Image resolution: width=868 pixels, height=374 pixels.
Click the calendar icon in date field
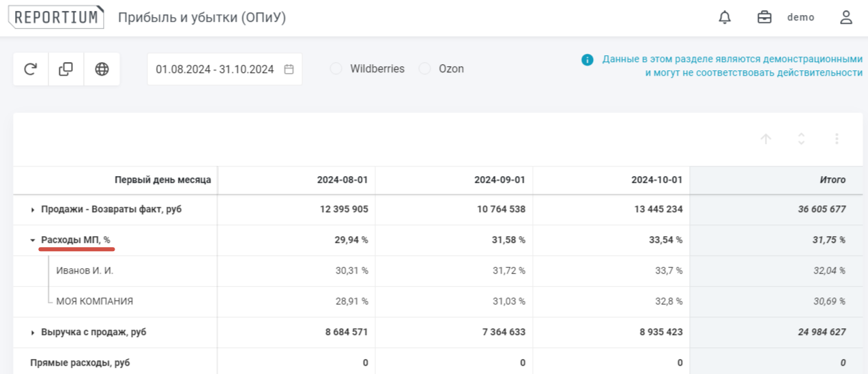(x=289, y=69)
